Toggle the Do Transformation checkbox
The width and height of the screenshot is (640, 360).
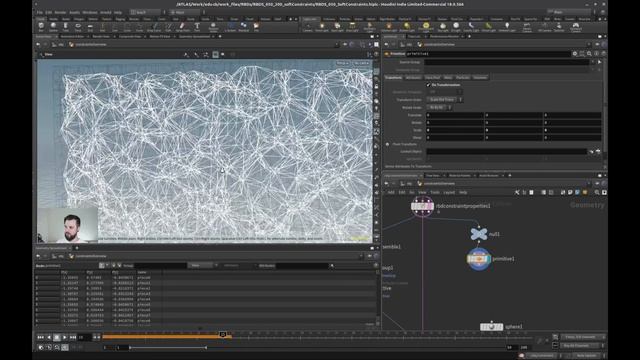tap(429, 85)
